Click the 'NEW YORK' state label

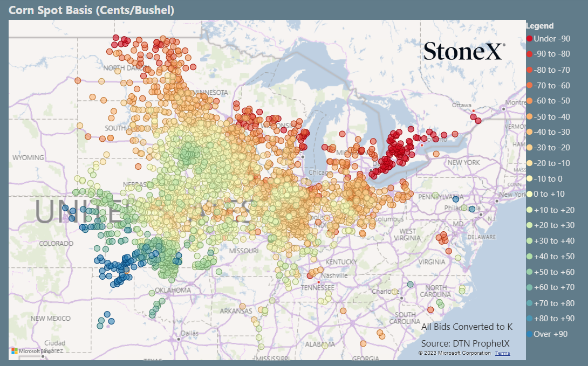pyautogui.click(x=463, y=163)
